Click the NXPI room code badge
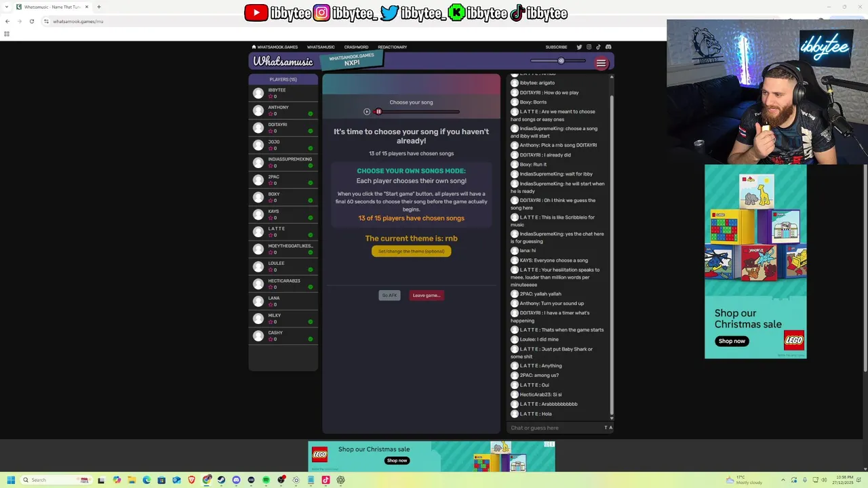This screenshot has width=868, height=488. (x=351, y=60)
